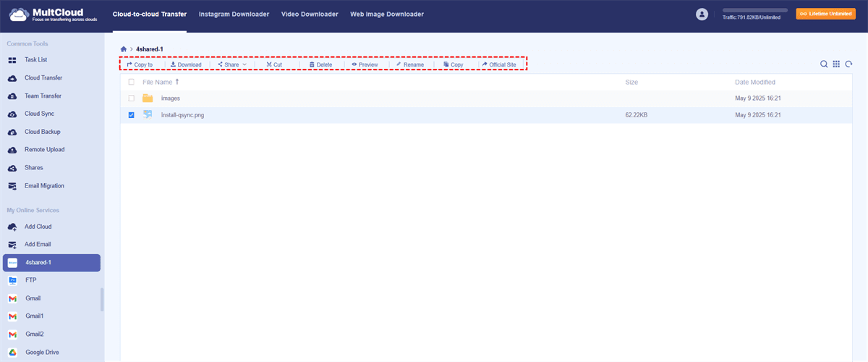Screen dimensions: 868x362
Task: Click the Download toolbar button
Action: pos(186,64)
